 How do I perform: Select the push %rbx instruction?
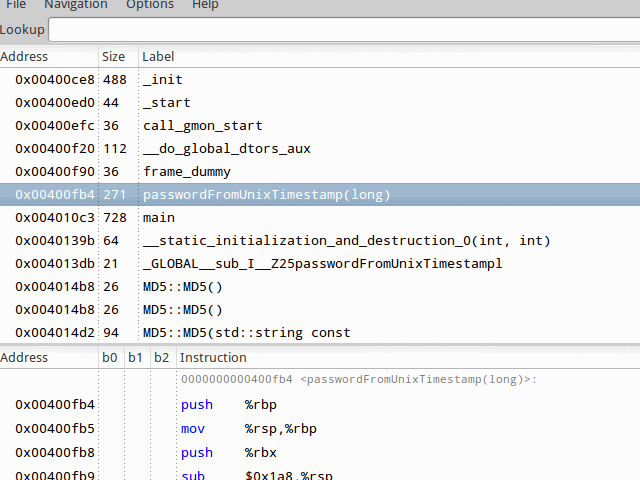[x=229, y=452]
